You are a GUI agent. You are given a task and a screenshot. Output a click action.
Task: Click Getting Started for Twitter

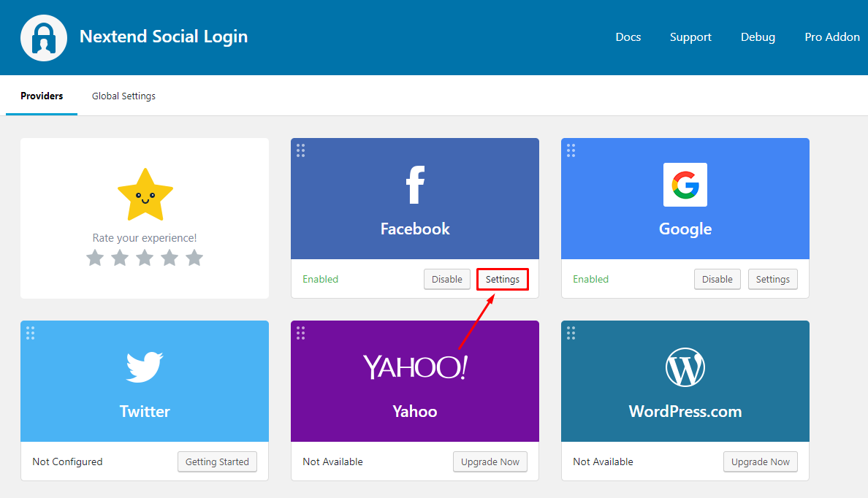[x=217, y=462]
